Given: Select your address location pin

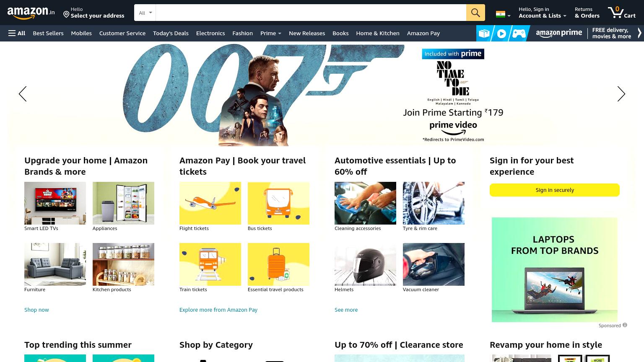Looking at the screenshot, I should (66, 15).
